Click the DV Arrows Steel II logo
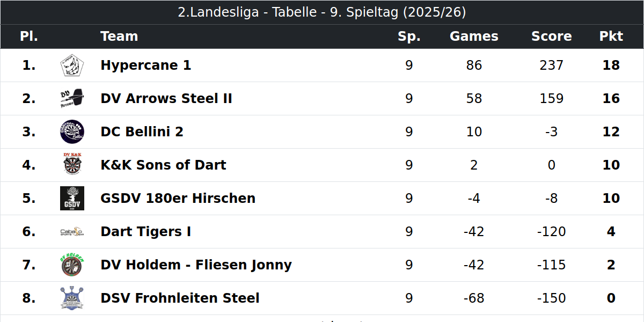This screenshot has height=322, width=644. pos(72,99)
